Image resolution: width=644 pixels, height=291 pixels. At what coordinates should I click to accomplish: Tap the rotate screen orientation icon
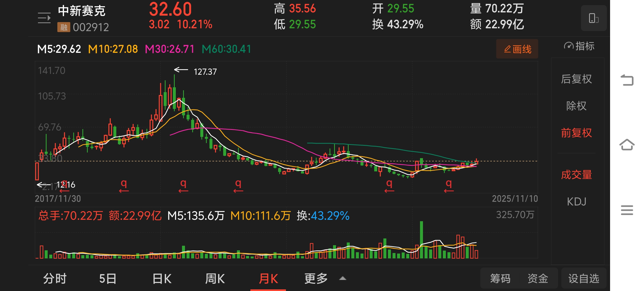point(593,18)
